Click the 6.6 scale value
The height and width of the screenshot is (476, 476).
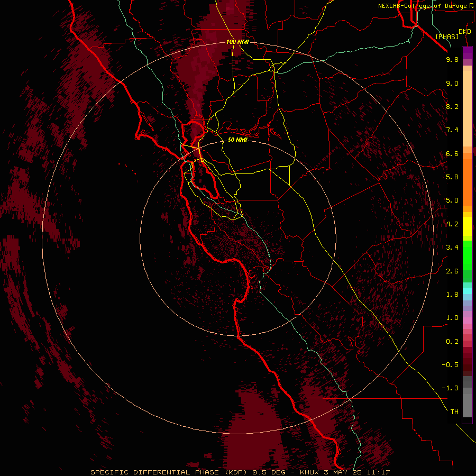coord(452,153)
